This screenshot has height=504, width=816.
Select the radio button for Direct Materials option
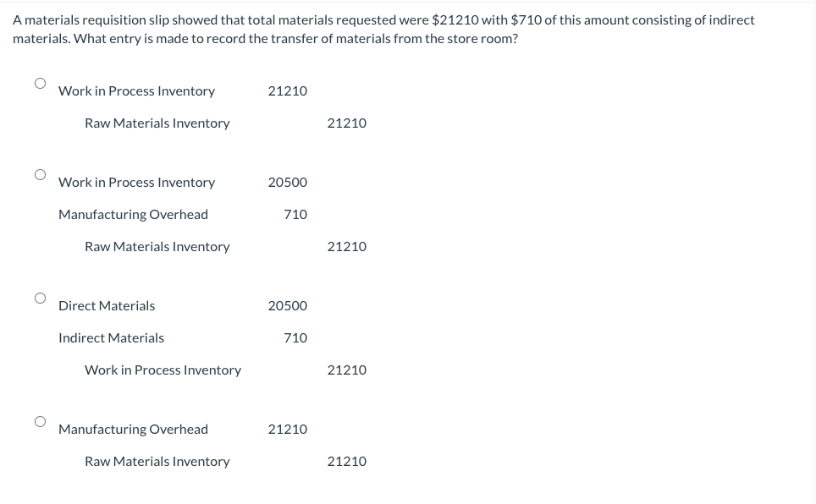pyautogui.click(x=40, y=298)
